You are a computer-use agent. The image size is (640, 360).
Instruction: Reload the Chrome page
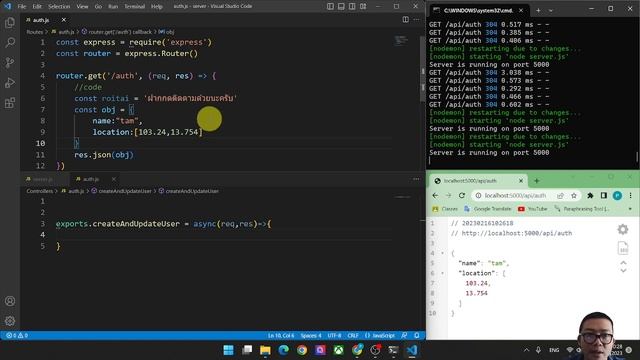click(462, 196)
